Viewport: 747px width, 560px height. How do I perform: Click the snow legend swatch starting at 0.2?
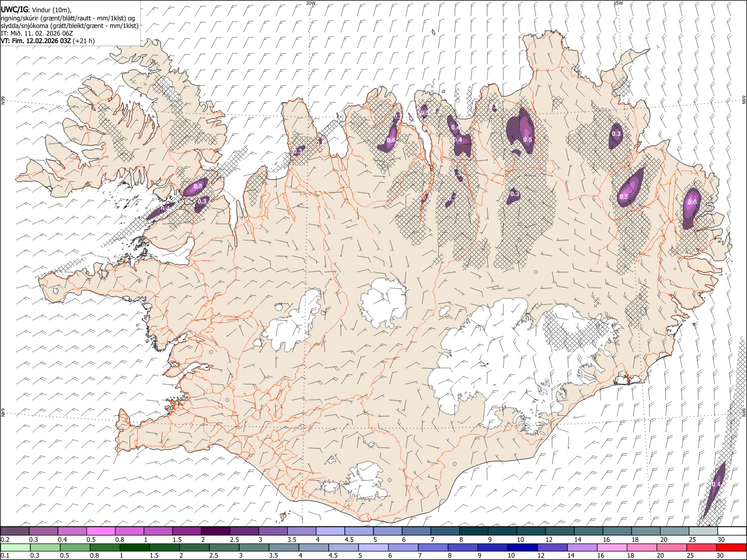click(15, 531)
